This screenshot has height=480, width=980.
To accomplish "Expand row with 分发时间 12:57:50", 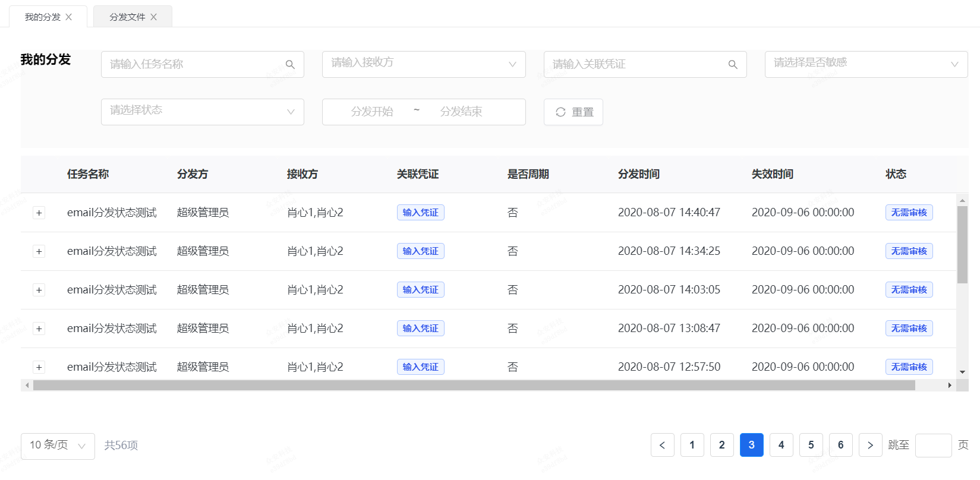I will click(39, 367).
